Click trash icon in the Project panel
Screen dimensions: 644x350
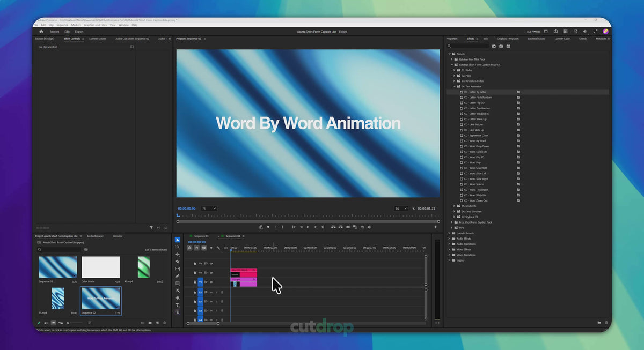click(x=164, y=323)
